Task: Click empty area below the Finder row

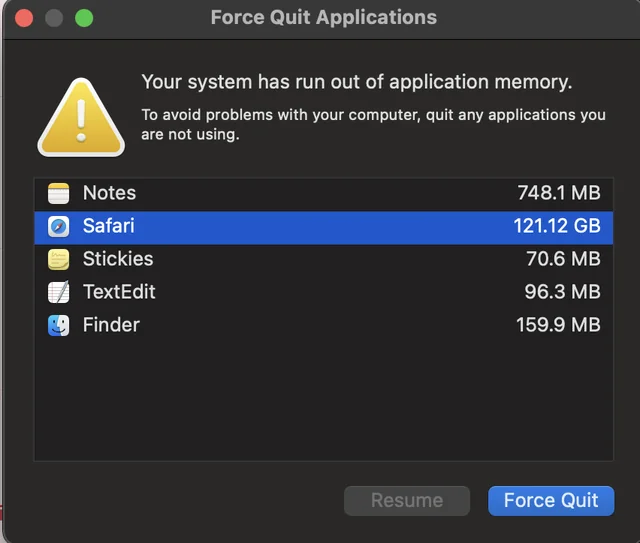Action: click(x=320, y=400)
